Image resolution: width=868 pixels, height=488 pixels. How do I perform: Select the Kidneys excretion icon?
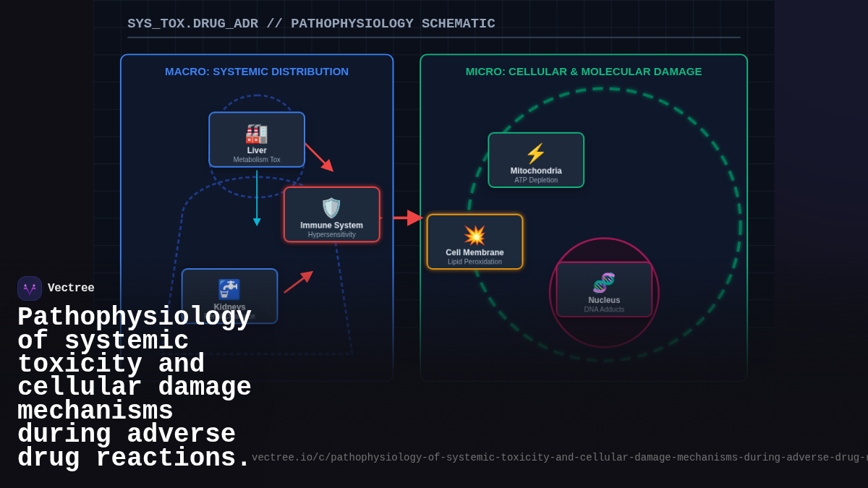(229, 288)
